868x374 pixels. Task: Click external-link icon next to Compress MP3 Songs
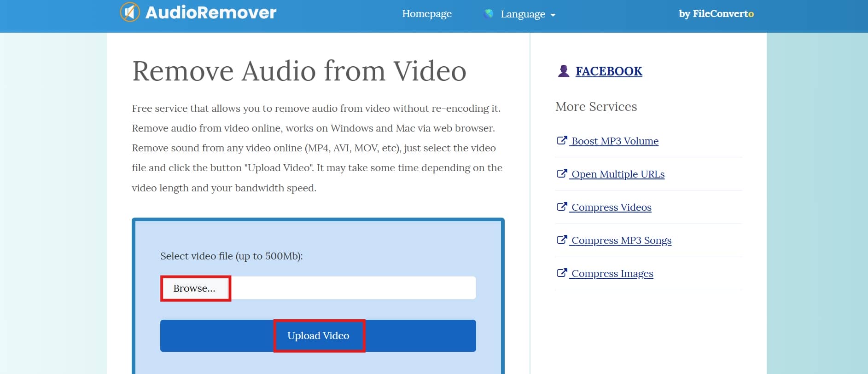[x=562, y=240]
